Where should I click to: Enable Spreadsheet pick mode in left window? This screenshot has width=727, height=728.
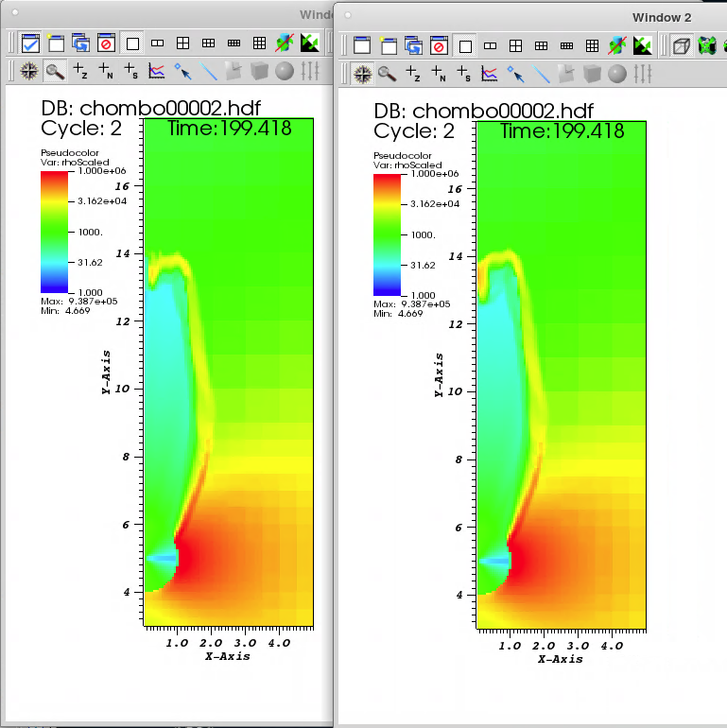131,71
